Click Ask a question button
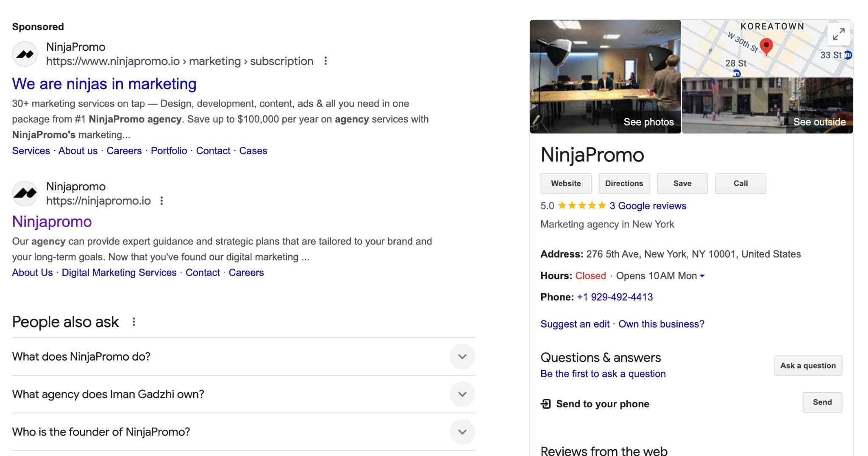868x456 pixels. click(x=808, y=366)
